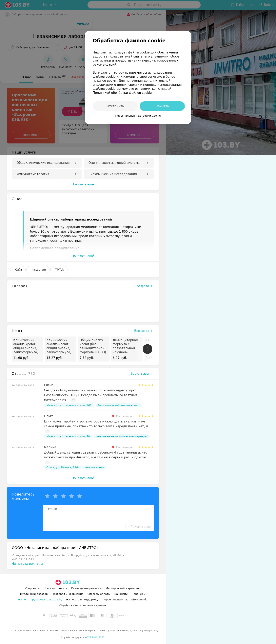Click Подробнее on the loyalty program card
276x644 pixels.
(x=31, y=135)
